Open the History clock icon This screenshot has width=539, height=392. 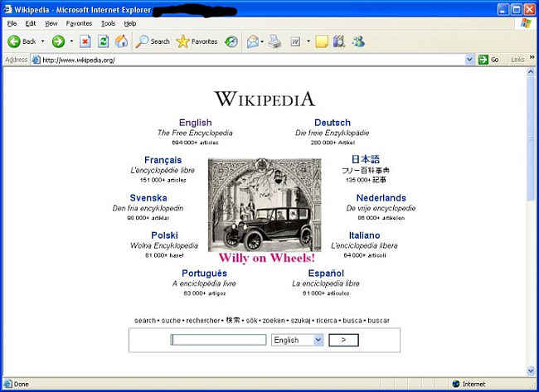point(231,41)
